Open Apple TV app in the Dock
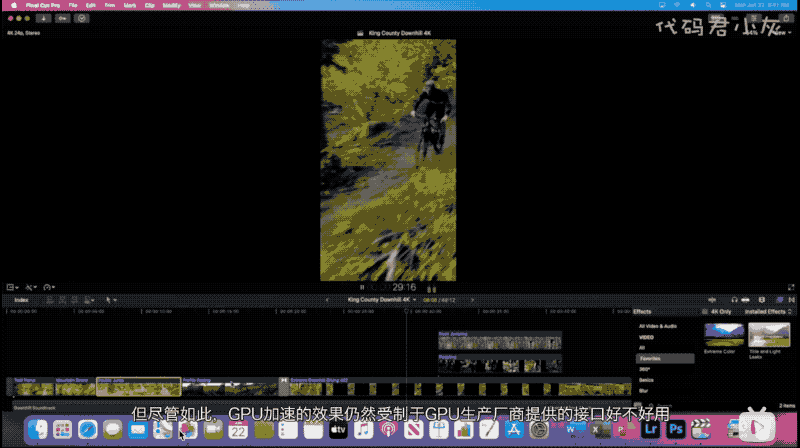The width and height of the screenshot is (800, 448). [338, 430]
